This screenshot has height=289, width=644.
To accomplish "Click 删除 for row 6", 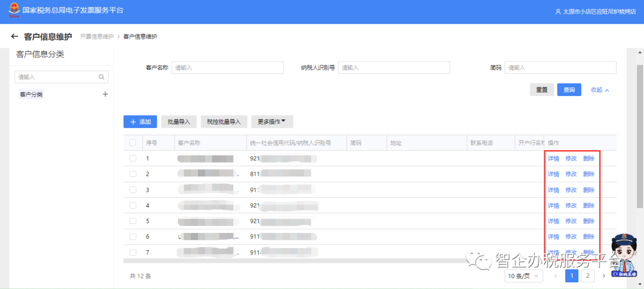I will click(x=589, y=237).
